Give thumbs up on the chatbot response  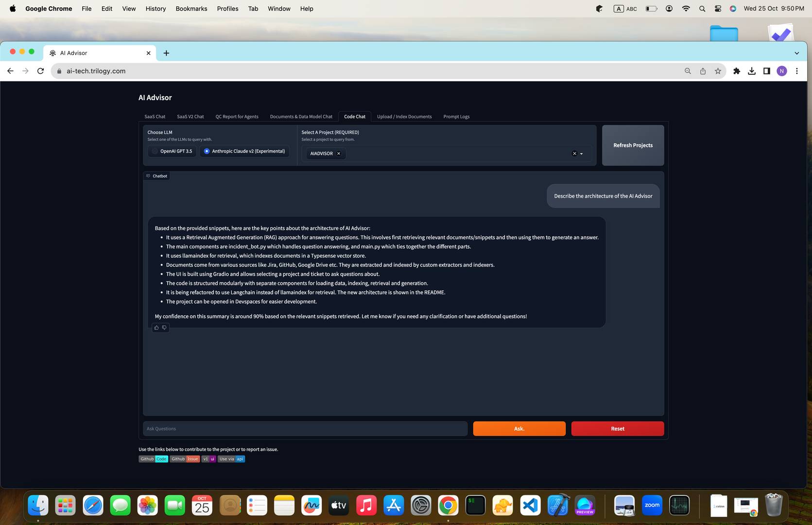point(156,328)
